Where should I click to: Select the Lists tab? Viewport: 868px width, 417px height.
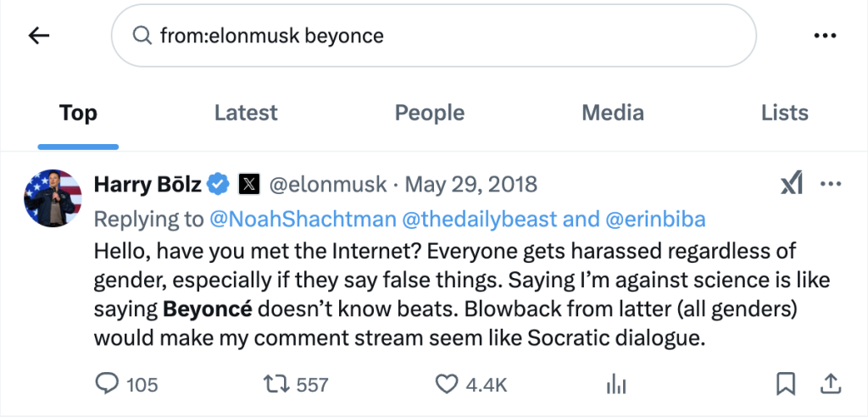coord(785,113)
